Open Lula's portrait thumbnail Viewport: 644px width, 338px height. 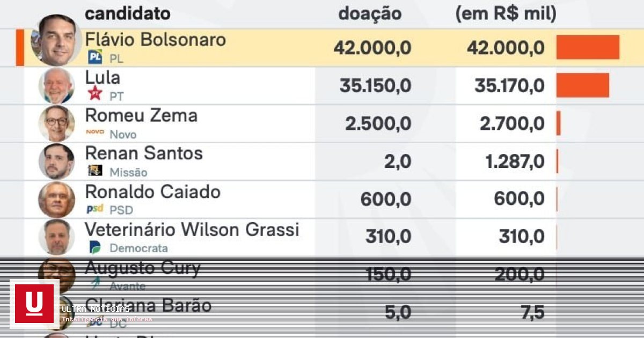[x=56, y=86]
